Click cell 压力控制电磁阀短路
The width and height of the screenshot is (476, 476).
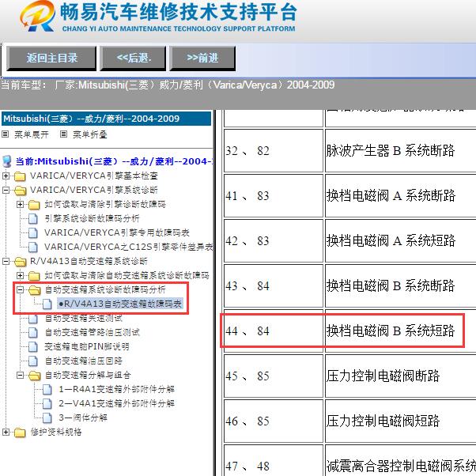401,421
